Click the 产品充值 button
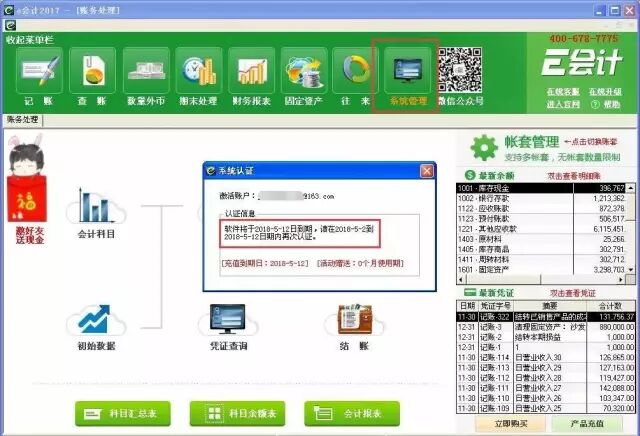This screenshot has height=436, width=640. point(587,424)
